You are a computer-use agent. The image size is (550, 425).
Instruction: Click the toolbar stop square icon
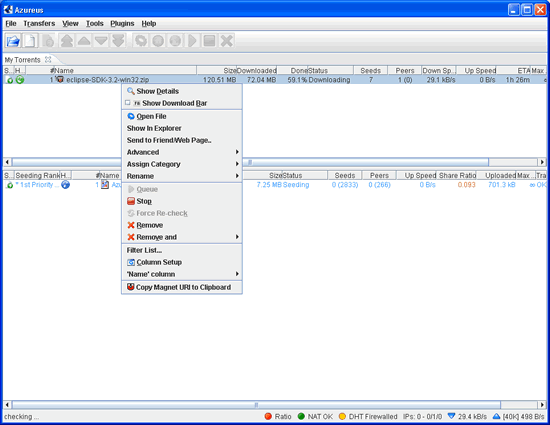[x=209, y=41]
